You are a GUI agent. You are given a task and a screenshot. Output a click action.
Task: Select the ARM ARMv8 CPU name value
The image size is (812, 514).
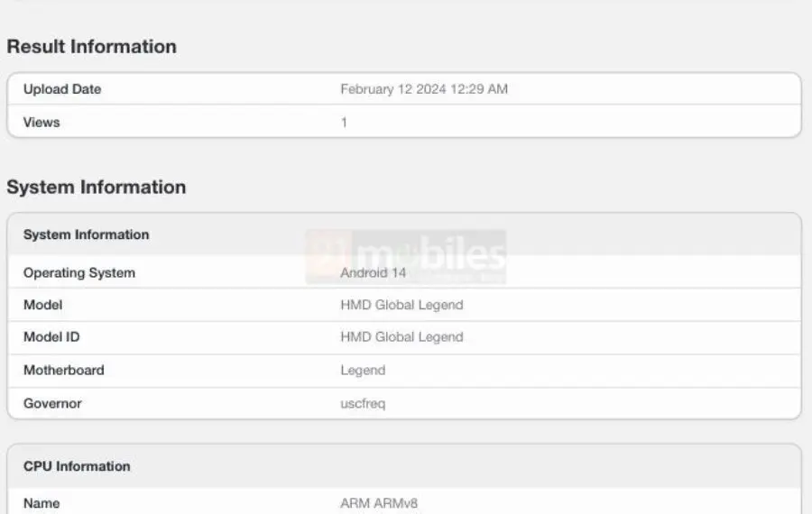(x=379, y=503)
